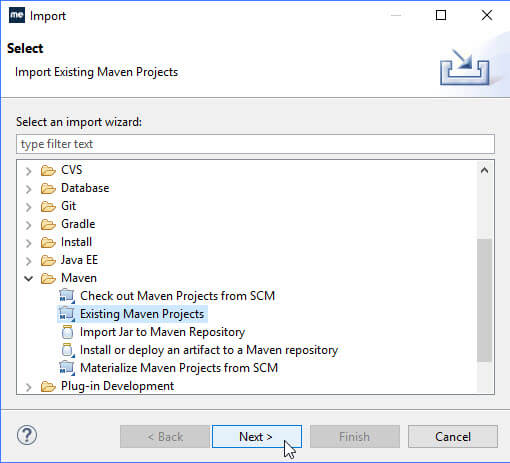Click the Maven folder icon
This screenshot has height=463, width=510.
point(48,278)
